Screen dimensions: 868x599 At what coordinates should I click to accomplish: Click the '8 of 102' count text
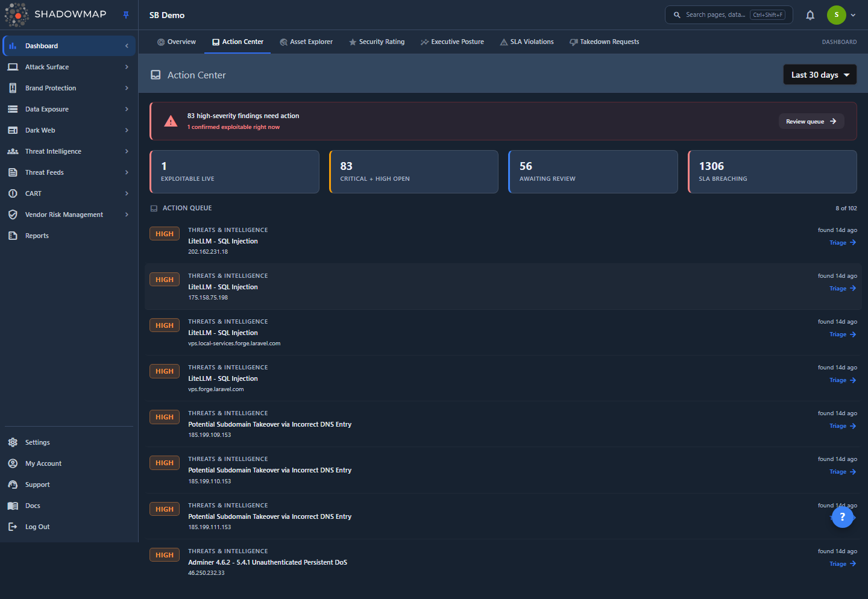(x=846, y=209)
